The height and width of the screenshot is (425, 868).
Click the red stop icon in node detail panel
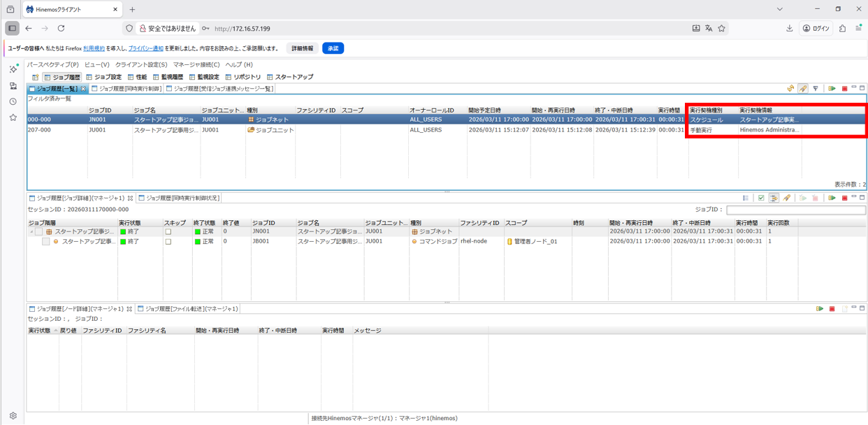click(832, 309)
